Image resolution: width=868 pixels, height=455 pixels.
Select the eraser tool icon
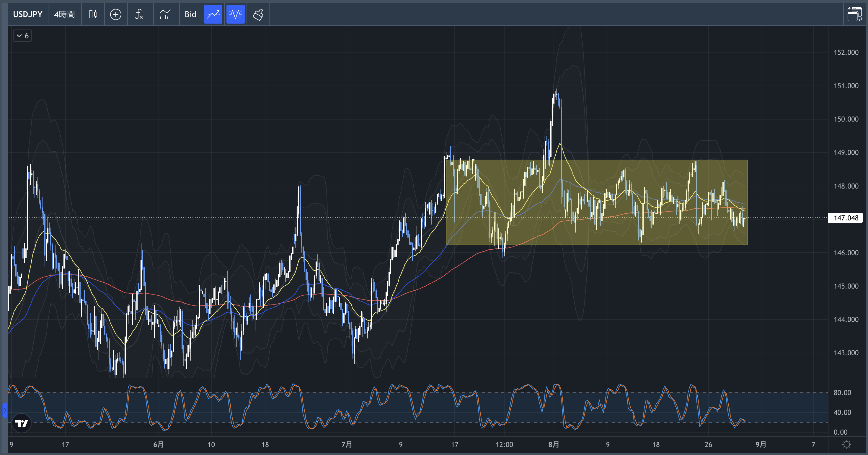pos(258,14)
